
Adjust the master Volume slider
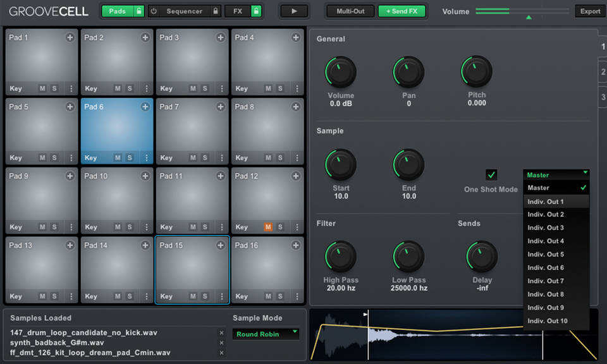[x=529, y=14]
